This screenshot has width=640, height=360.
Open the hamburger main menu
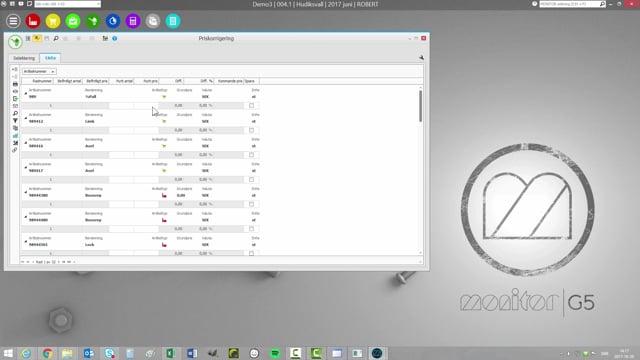[x=13, y=21]
